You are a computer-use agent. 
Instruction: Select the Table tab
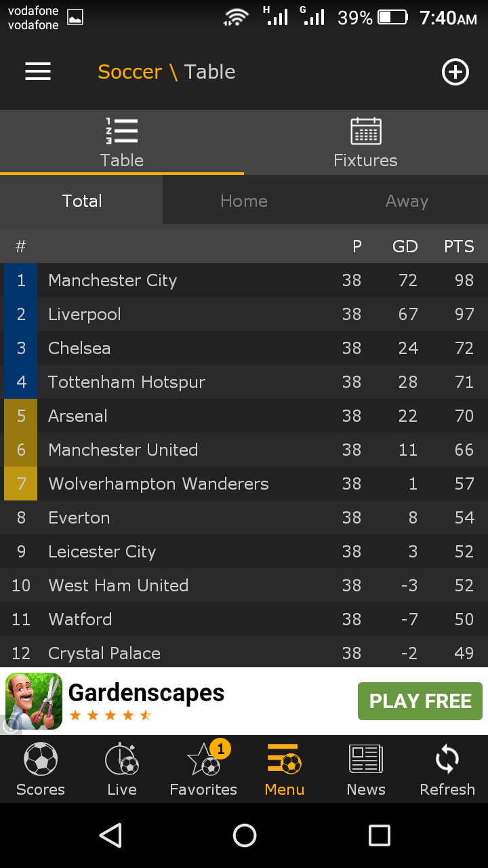point(122,142)
